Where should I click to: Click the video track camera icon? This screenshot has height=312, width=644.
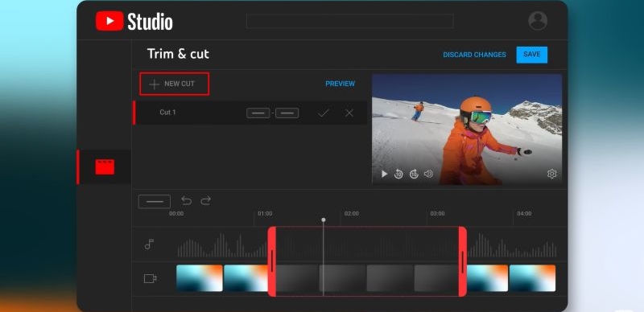click(x=151, y=279)
